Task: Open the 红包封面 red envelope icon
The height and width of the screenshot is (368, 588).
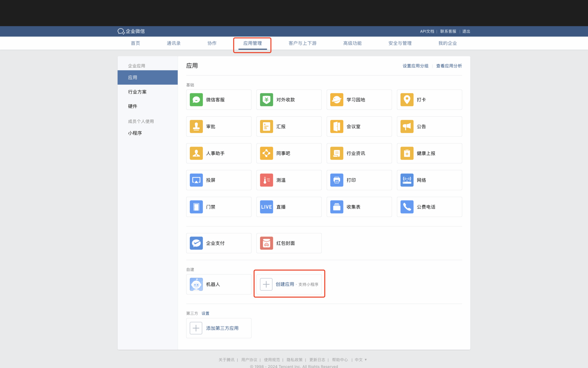Action: 267,243
